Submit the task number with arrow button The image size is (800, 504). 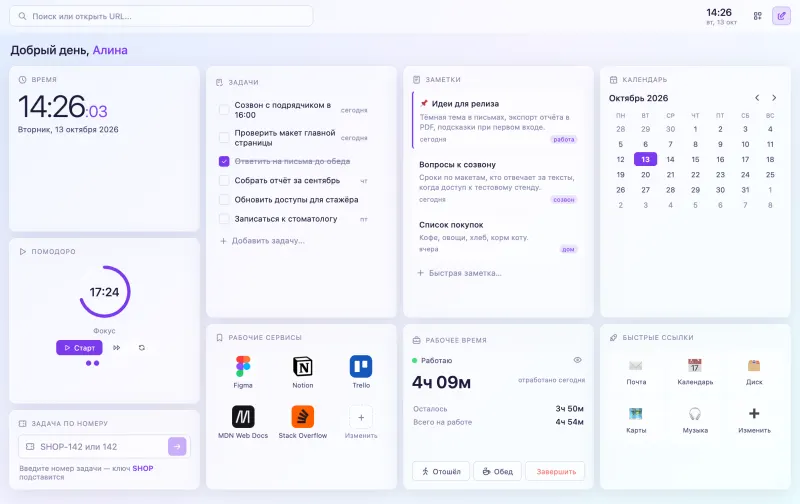point(177,446)
